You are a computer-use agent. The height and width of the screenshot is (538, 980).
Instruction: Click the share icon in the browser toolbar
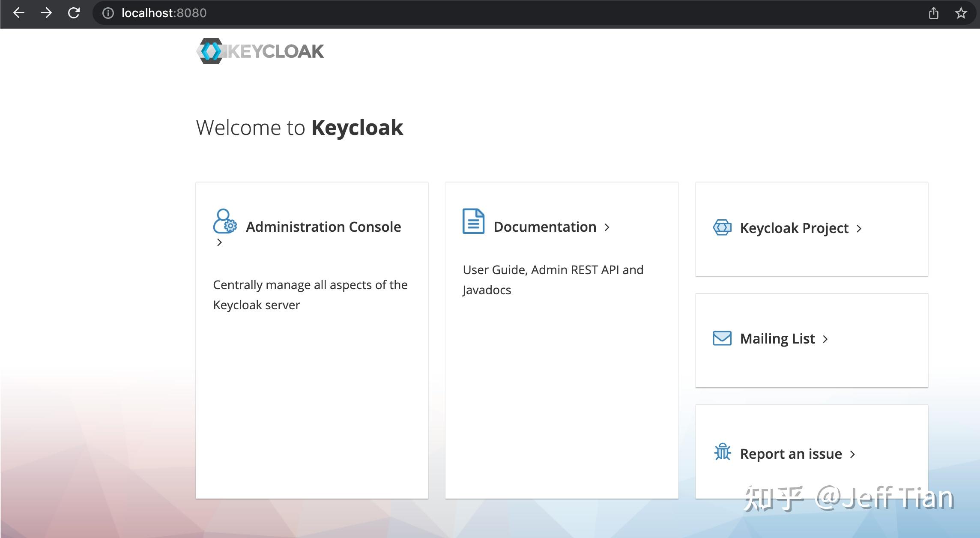[935, 13]
